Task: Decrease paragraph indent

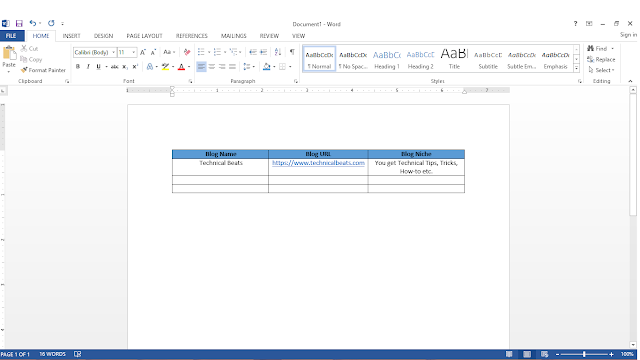Action: tap(253, 52)
